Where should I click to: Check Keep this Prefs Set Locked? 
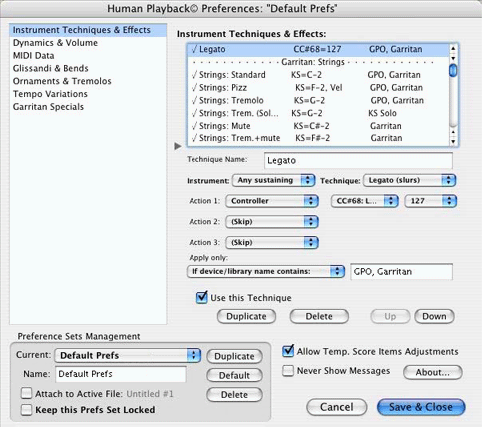tap(26, 410)
